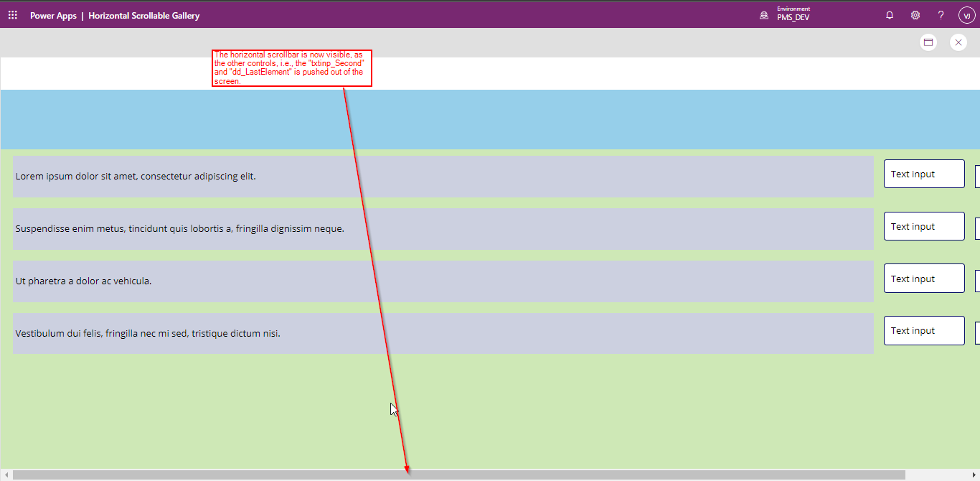Select the 'Ut pharetra a dolor ac vehicula.' text

click(84, 281)
